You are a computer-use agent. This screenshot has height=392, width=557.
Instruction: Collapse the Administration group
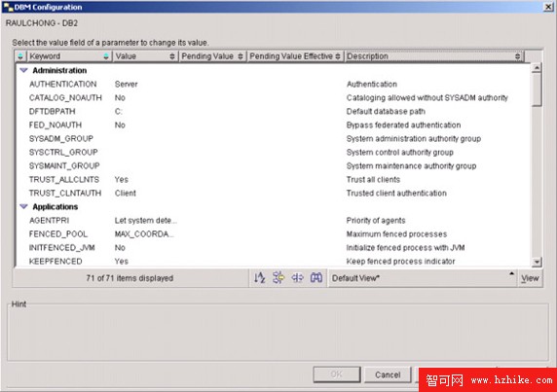[x=23, y=70]
